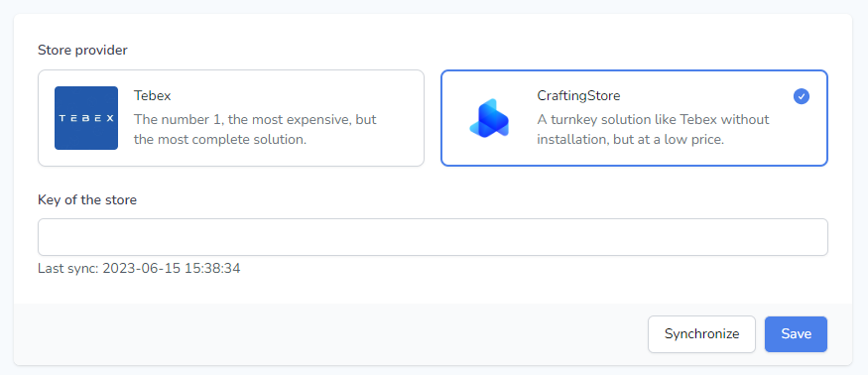This screenshot has width=868, height=375.
Task: Click the Synchronize button
Action: [701, 334]
